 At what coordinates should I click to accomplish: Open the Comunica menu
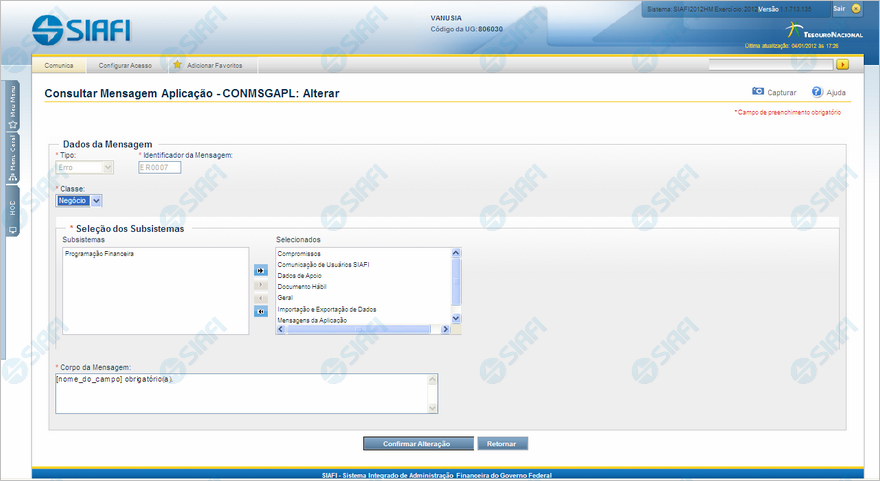click(x=59, y=65)
